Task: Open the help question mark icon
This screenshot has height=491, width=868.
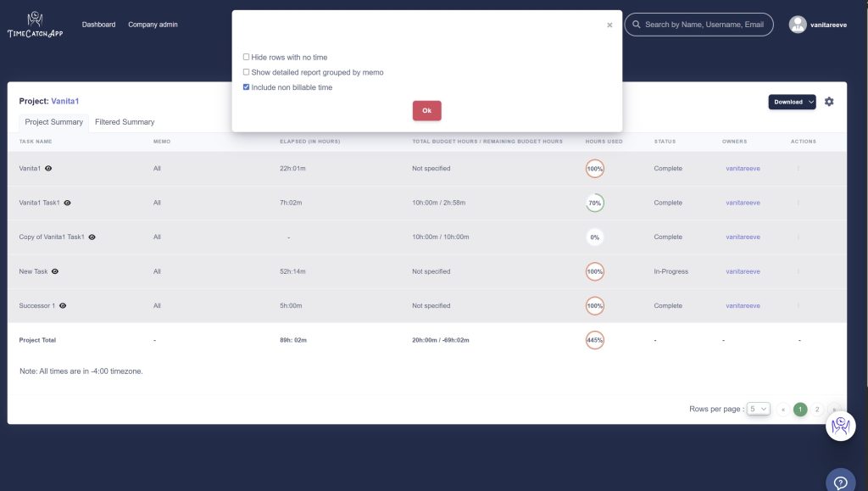Action: click(840, 482)
